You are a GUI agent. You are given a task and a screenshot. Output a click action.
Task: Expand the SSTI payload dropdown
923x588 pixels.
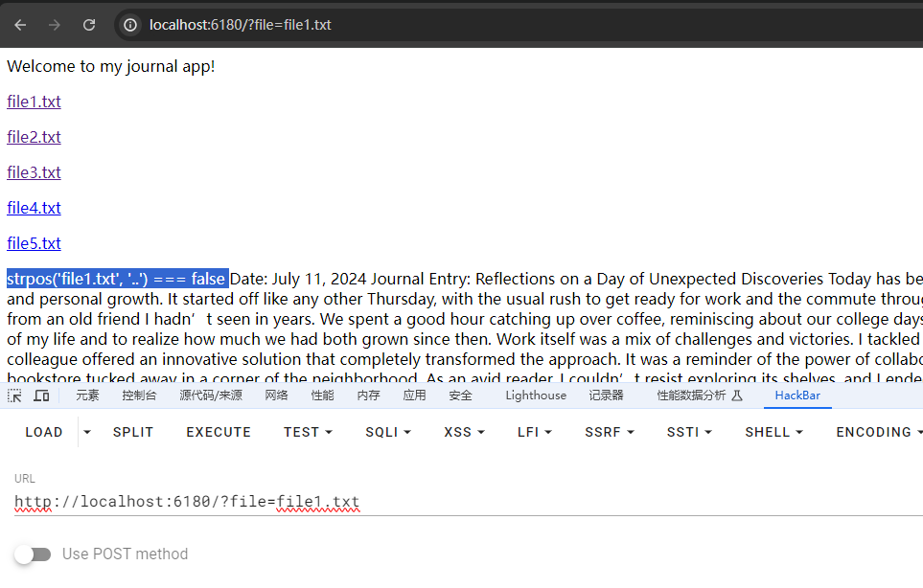click(689, 432)
